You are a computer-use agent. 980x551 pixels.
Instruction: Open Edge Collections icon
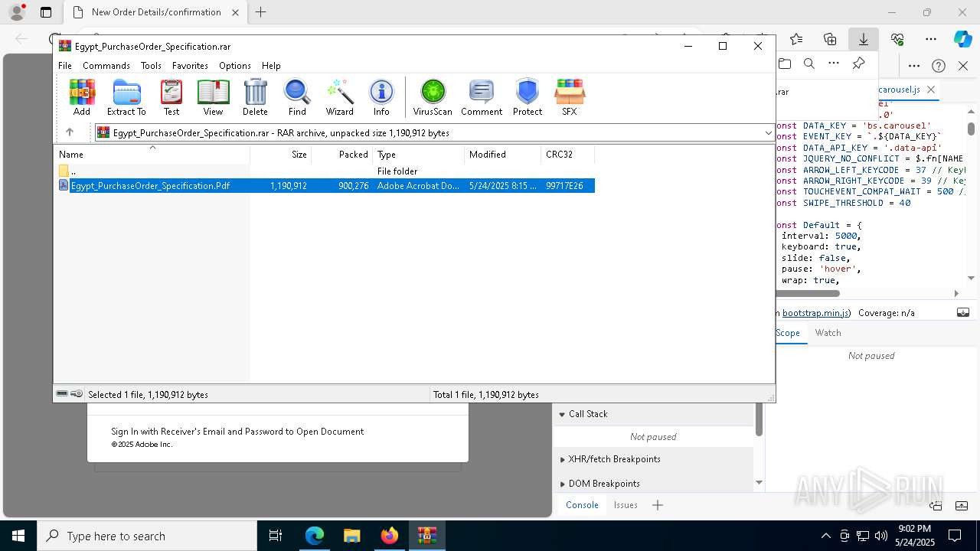tap(830, 39)
